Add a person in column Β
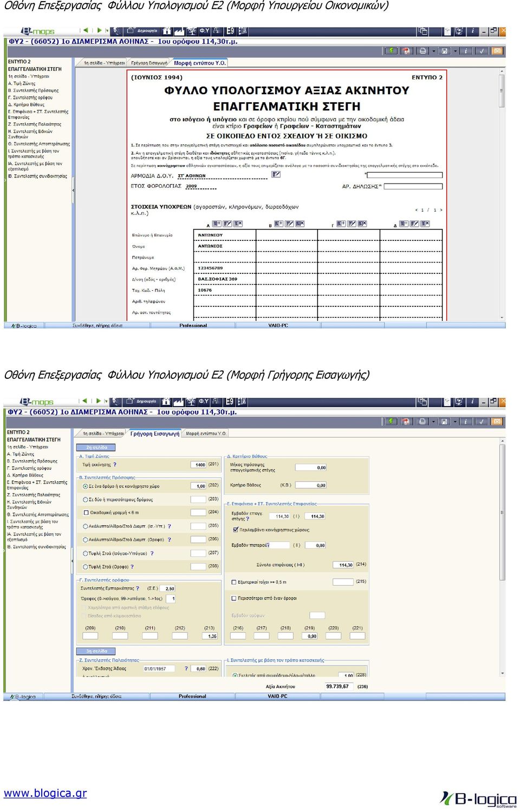The image size is (520, 812). point(279,224)
